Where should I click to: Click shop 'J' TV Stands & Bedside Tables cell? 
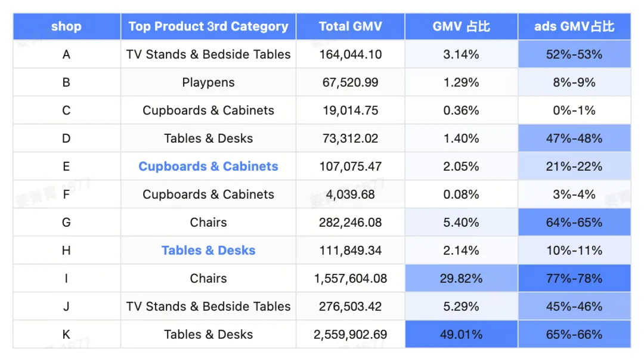point(208,306)
